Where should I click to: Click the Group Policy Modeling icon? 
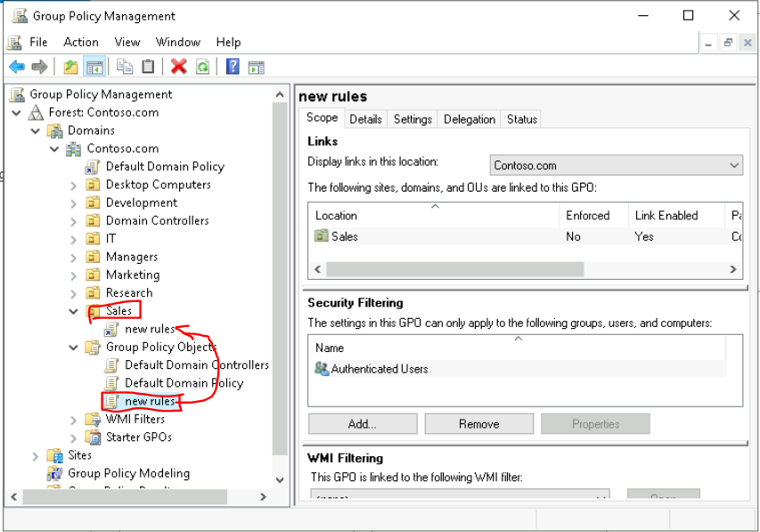54,473
